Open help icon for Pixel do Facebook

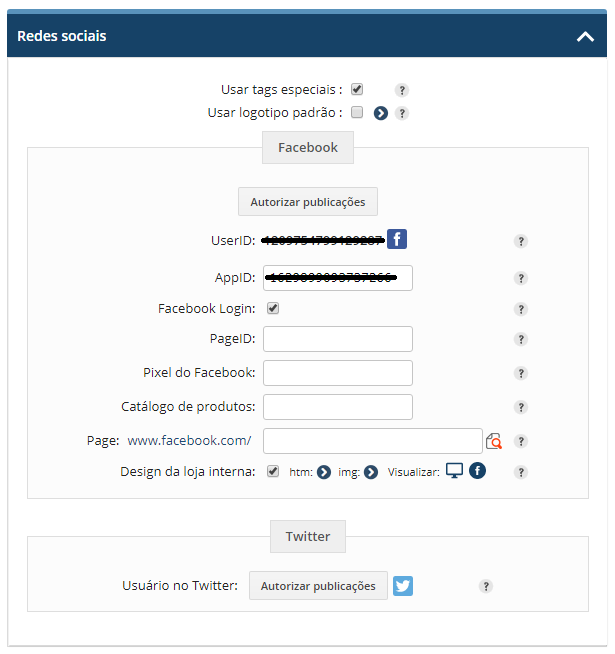(x=521, y=373)
